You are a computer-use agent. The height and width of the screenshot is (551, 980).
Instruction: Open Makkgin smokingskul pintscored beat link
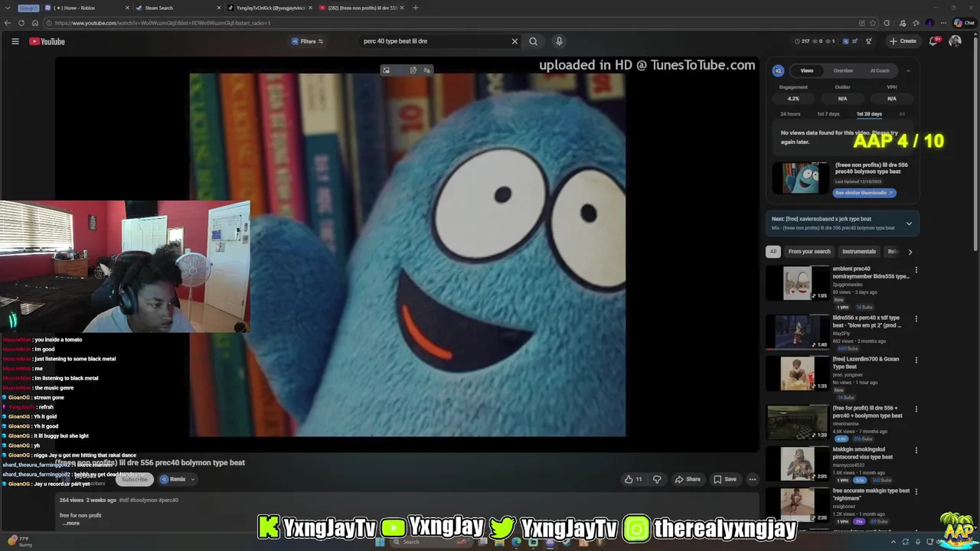coord(863,453)
